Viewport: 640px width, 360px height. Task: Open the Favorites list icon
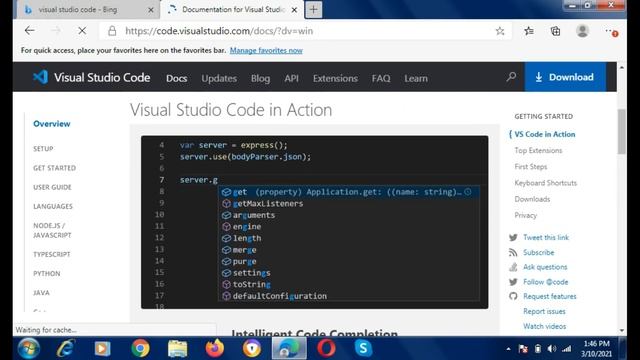coord(529,31)
